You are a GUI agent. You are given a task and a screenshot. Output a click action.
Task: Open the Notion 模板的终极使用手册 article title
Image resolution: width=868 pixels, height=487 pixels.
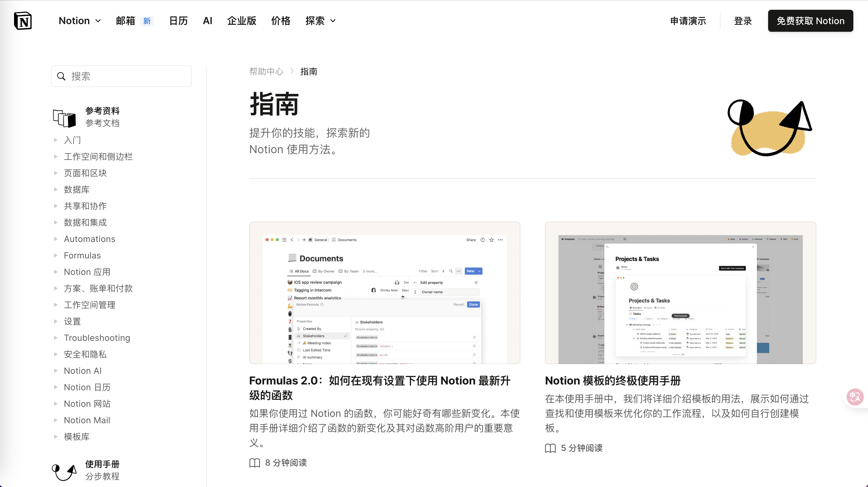click(613, 381)
